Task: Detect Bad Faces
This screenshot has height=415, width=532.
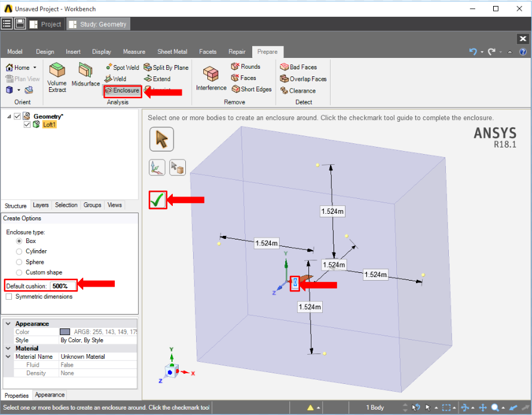Action: point(298,67)
